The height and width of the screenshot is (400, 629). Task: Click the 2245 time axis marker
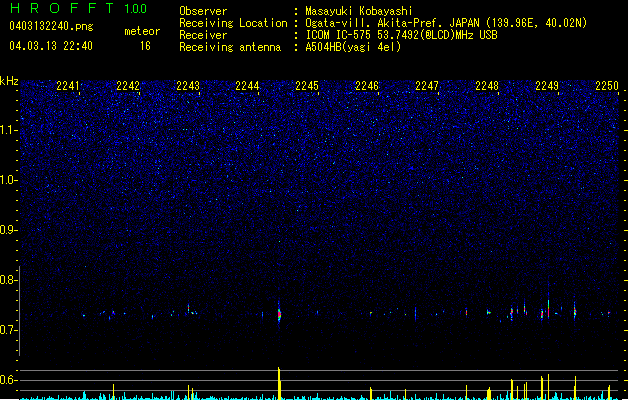(x=307, y=86)
